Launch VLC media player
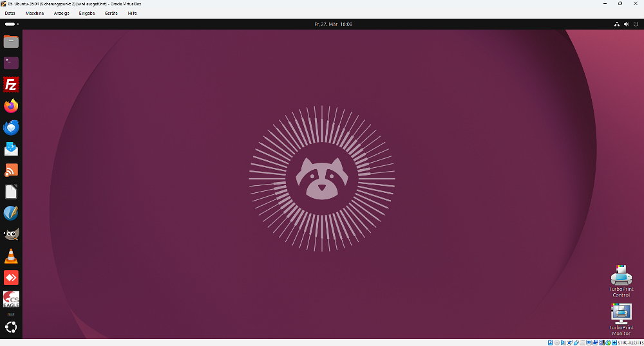 coord(11,257)
